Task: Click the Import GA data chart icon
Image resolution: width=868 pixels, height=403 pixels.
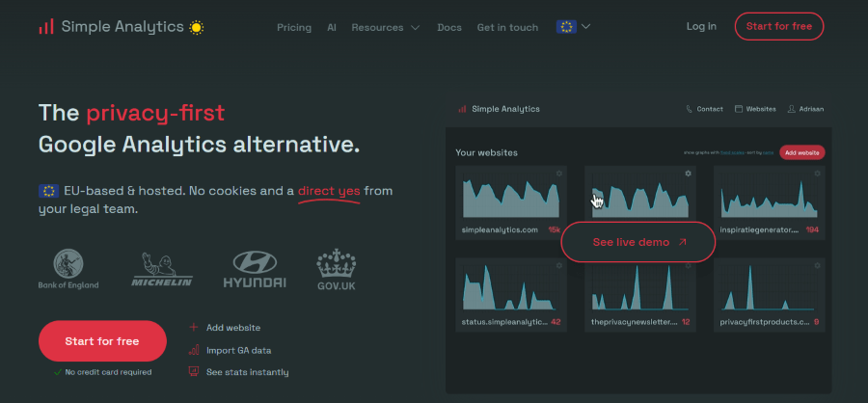Action: 194,350
